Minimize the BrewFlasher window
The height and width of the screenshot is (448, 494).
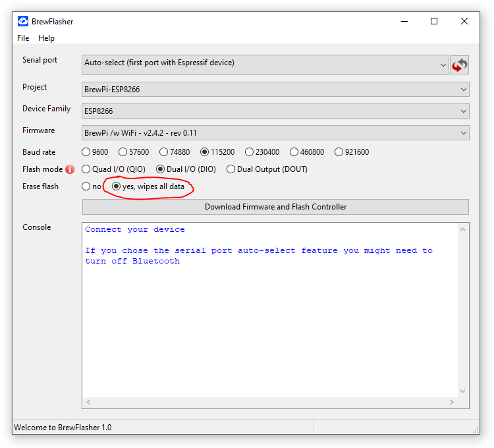coord(404,21)
